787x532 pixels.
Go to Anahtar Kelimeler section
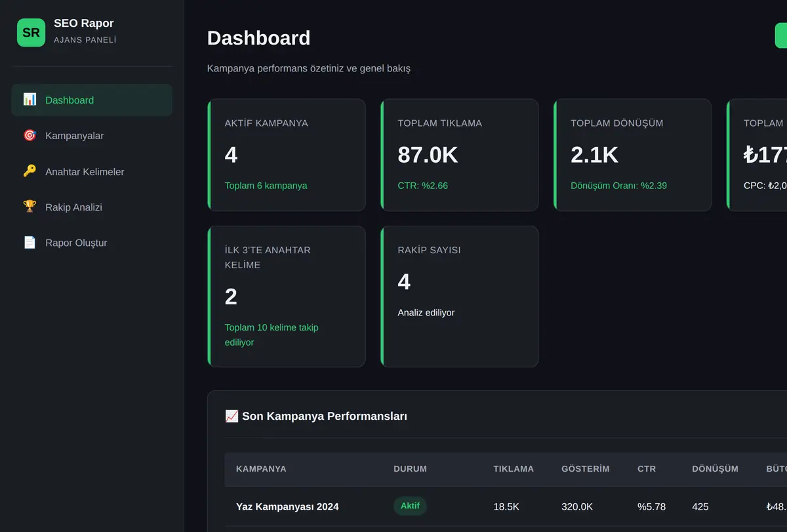coord(92,171)
